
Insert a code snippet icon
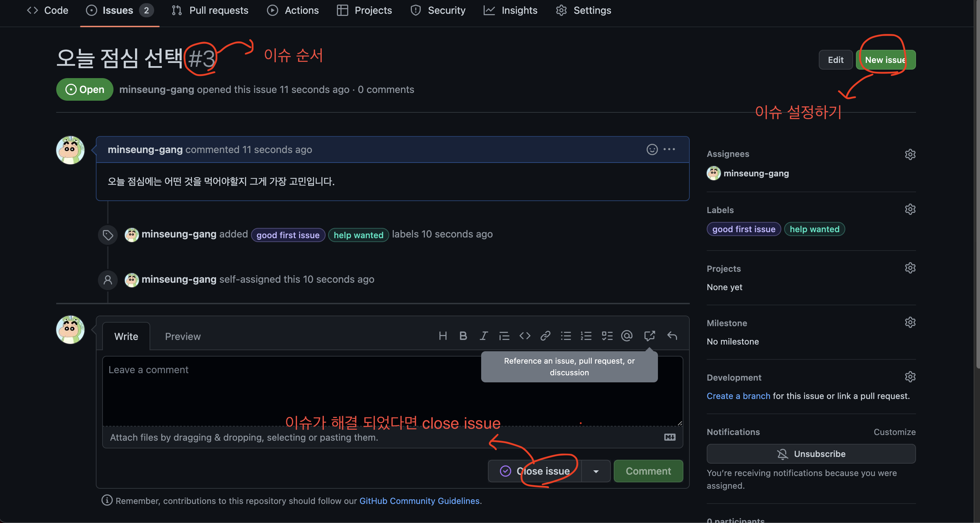[x=525, y=336]
